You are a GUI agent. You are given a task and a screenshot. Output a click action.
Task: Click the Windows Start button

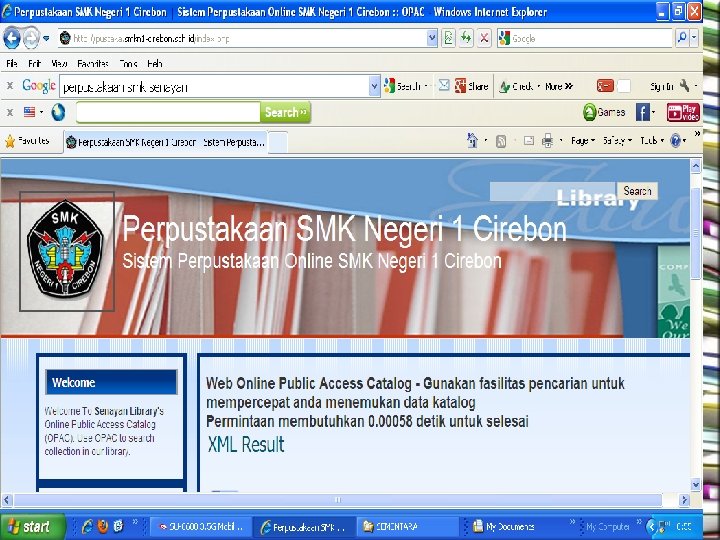pyautogui.click(x=32, y=527)
